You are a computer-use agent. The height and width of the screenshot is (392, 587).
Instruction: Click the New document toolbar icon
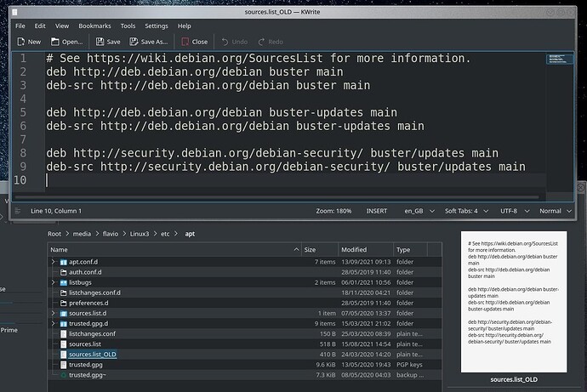click(x=20, y=41)
